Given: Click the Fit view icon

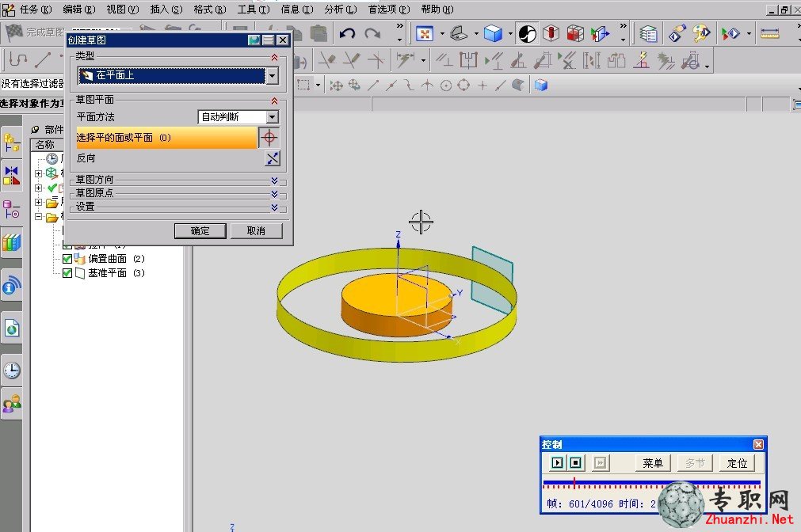Looking at the screenshot, I should point(425,34).
